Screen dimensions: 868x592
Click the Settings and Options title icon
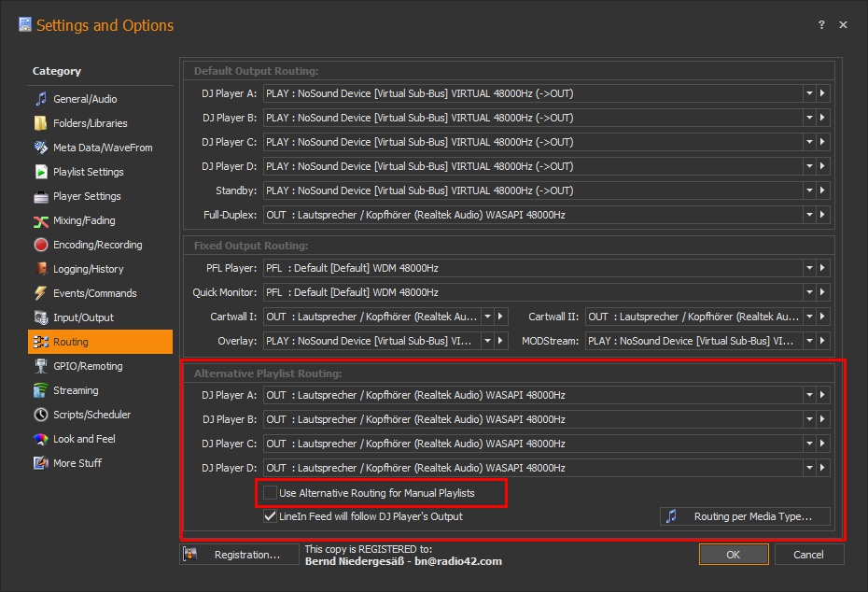tap(25, 24)
